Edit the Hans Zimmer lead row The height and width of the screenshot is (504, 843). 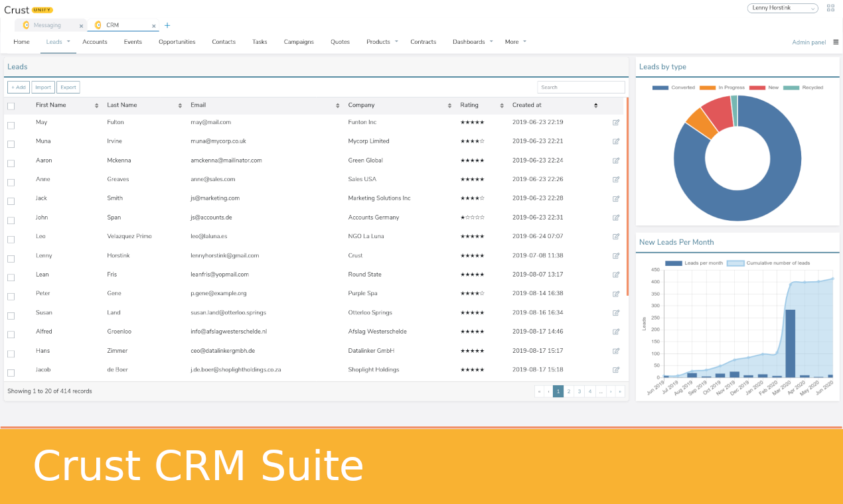coord(616,351)
